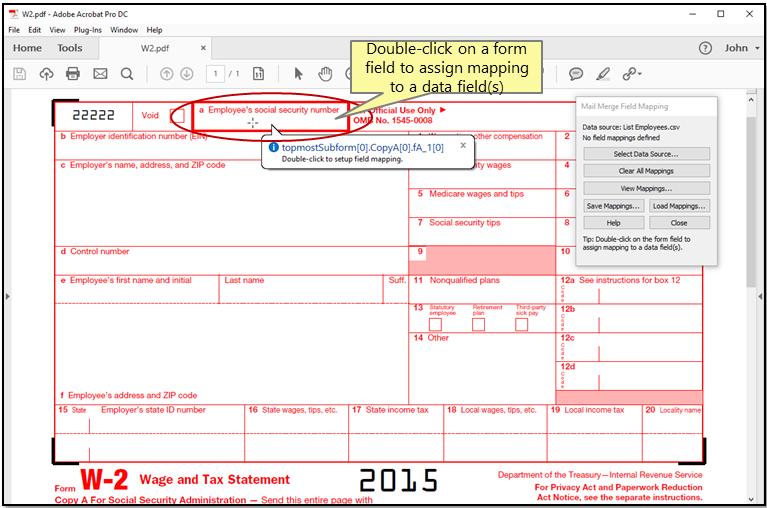Image resolution: width=767 pixels, height=508 pixels.
Task: Click the Save file icon
Action: coord(20,74)
